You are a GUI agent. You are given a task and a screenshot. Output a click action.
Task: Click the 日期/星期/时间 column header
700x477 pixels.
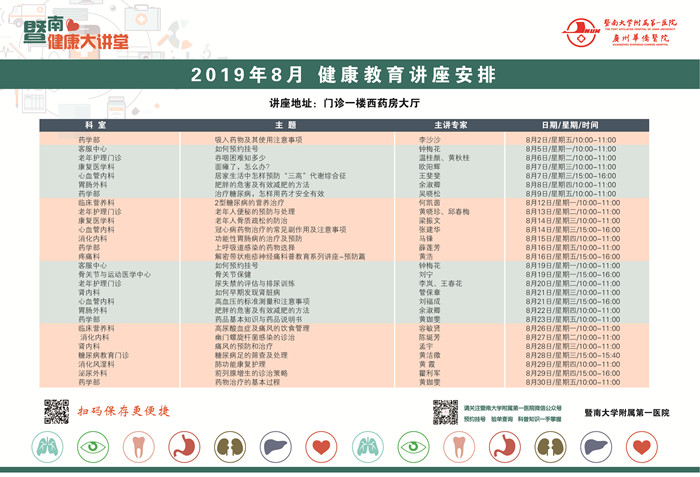[570, 125]
